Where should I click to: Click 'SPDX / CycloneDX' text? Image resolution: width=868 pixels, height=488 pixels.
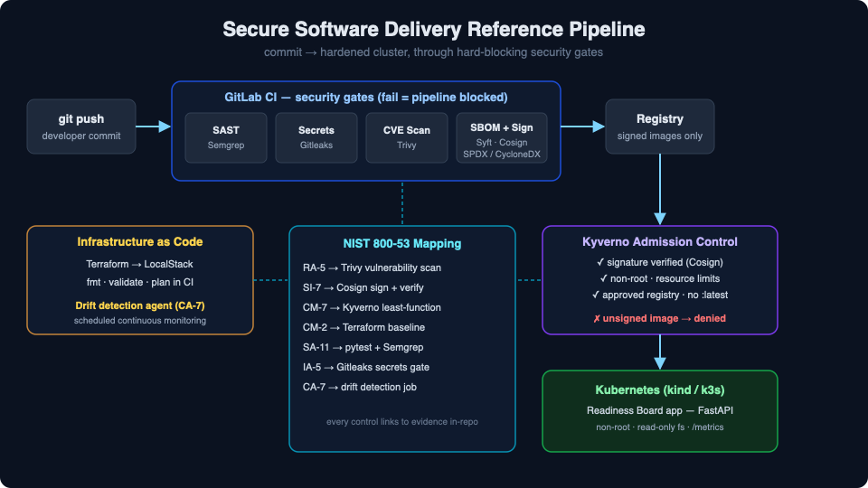click(x=502, y=155)
